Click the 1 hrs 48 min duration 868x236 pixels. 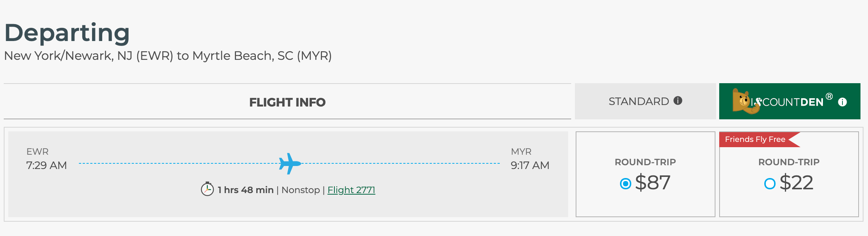tap(245, 190)
